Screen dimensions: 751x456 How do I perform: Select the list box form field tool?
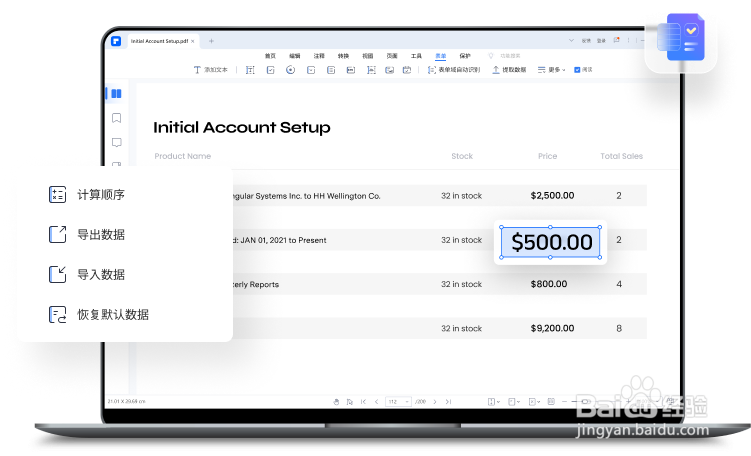coord(331,70)
